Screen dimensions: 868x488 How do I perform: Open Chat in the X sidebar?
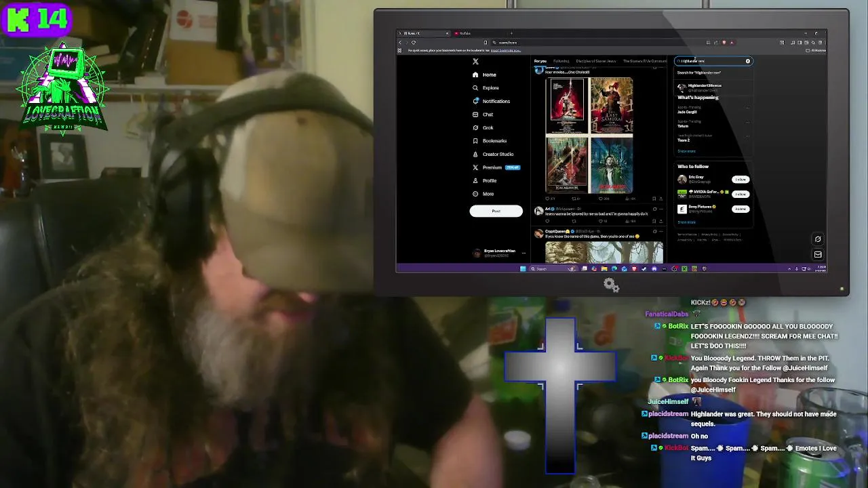(482, 115)
